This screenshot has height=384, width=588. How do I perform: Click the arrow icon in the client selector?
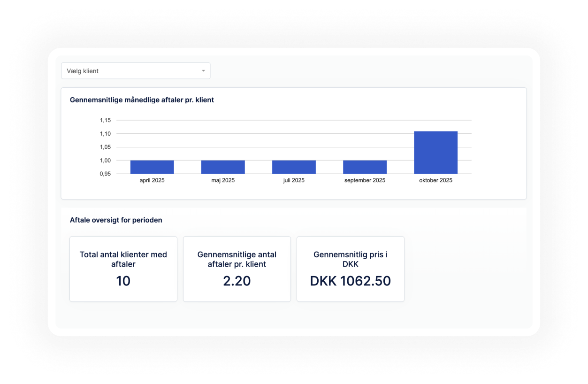click(203, 71)
